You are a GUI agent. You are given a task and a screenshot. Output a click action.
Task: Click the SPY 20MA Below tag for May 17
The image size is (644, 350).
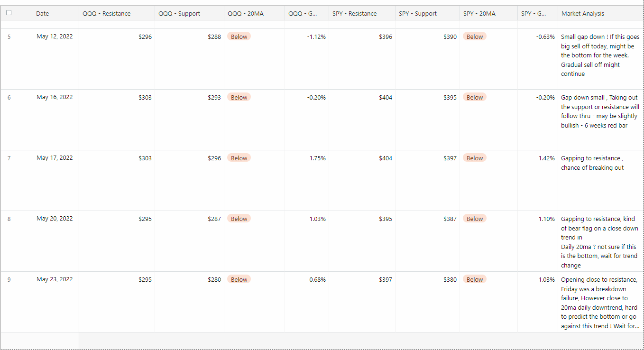(475, 158)
